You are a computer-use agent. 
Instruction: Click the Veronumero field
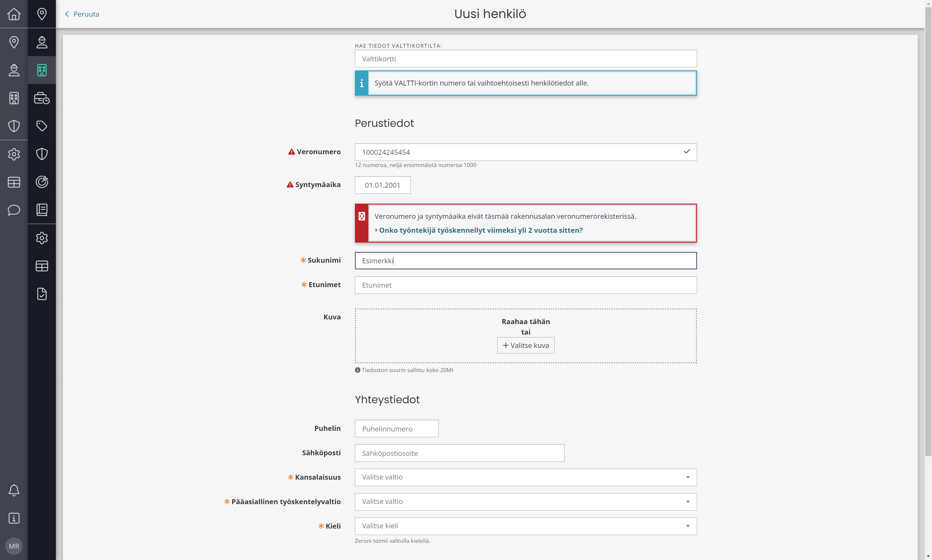pos(526,152)
